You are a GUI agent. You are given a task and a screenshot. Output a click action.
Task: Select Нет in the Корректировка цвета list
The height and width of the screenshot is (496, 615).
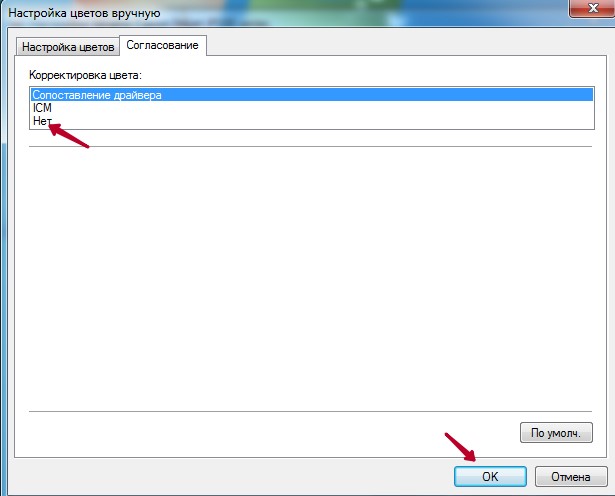(x=312, y=121)
